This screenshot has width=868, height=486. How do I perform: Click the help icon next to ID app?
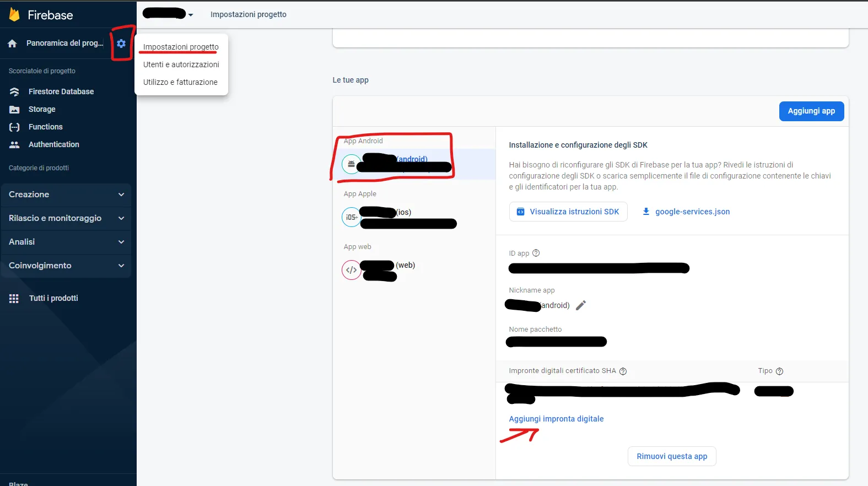click(x=536, y=253)
